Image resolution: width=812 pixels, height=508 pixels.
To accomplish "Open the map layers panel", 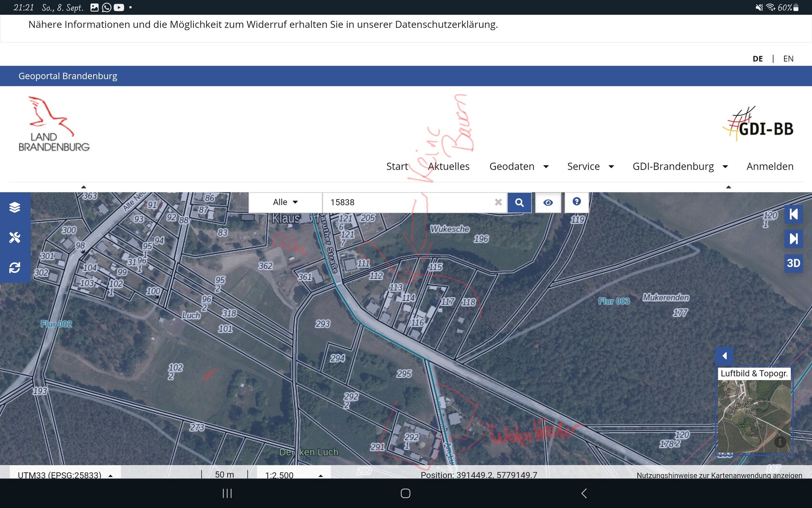I will click(15, 207).
